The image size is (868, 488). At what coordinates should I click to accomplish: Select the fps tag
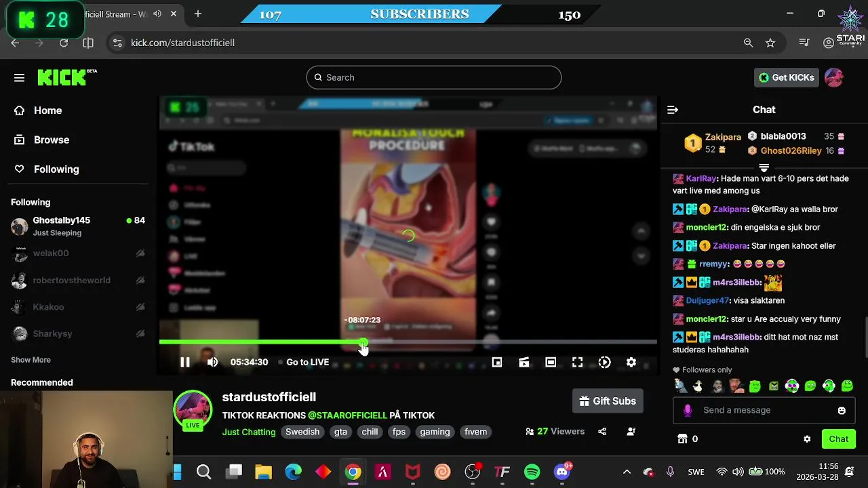399,432
